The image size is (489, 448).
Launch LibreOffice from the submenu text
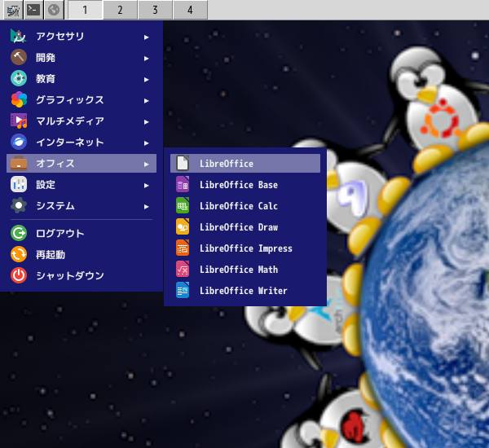click(x=227, y=164)
